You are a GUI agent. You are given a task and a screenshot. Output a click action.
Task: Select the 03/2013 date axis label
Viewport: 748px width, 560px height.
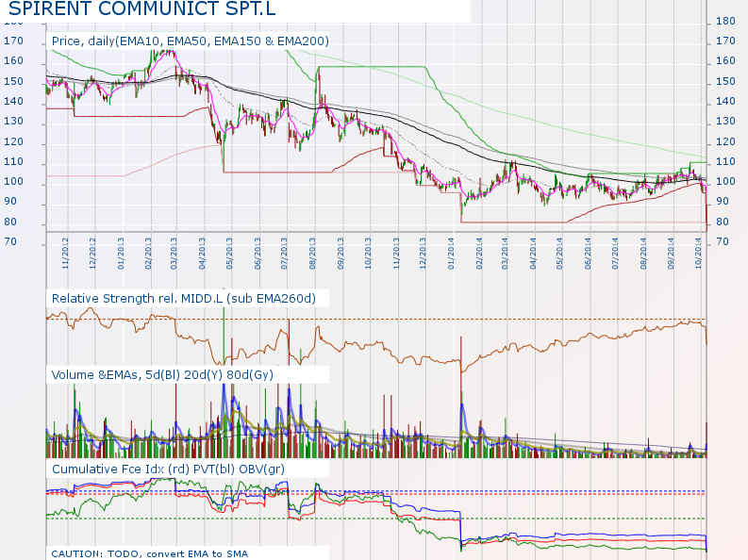(174, 253)
